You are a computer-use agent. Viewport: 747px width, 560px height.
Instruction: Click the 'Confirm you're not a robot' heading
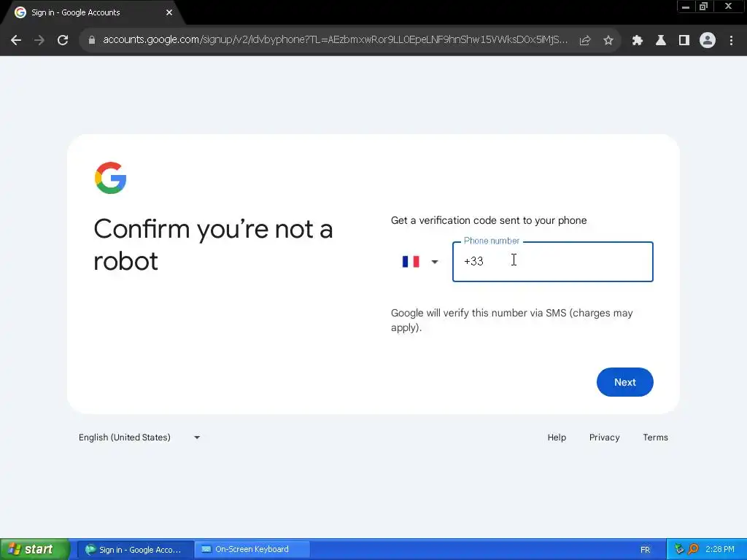pyautogui.click(x=213, y=245)
